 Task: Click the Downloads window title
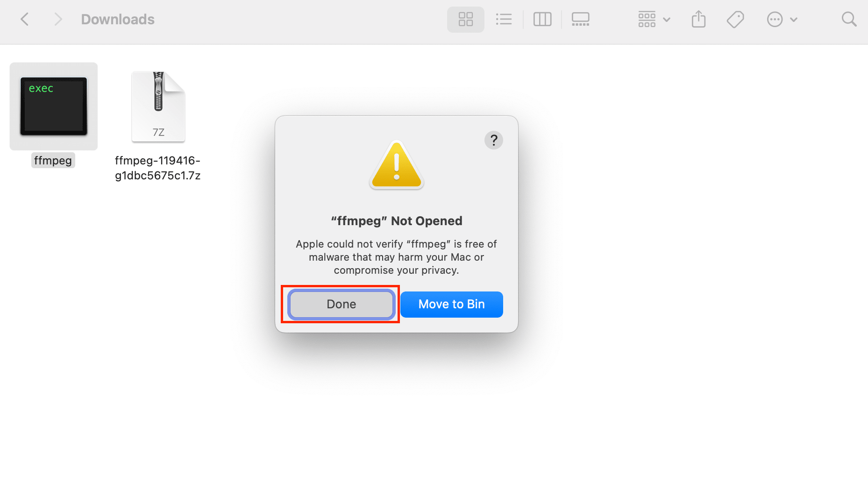(118, 19)
